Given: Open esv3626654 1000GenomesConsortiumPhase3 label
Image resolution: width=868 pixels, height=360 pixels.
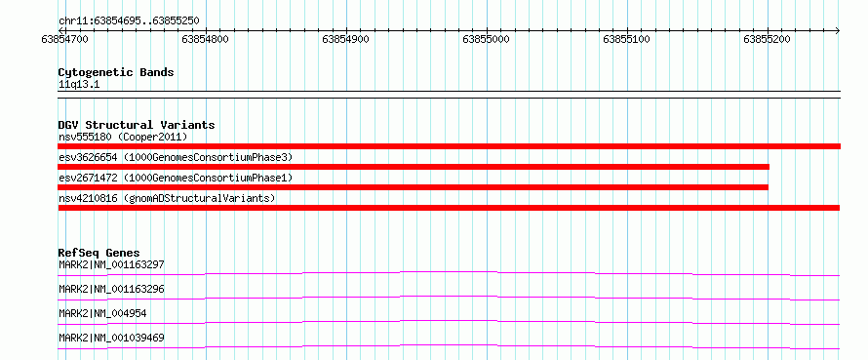Looking at the screenshot, I should [x=176, y=157].
